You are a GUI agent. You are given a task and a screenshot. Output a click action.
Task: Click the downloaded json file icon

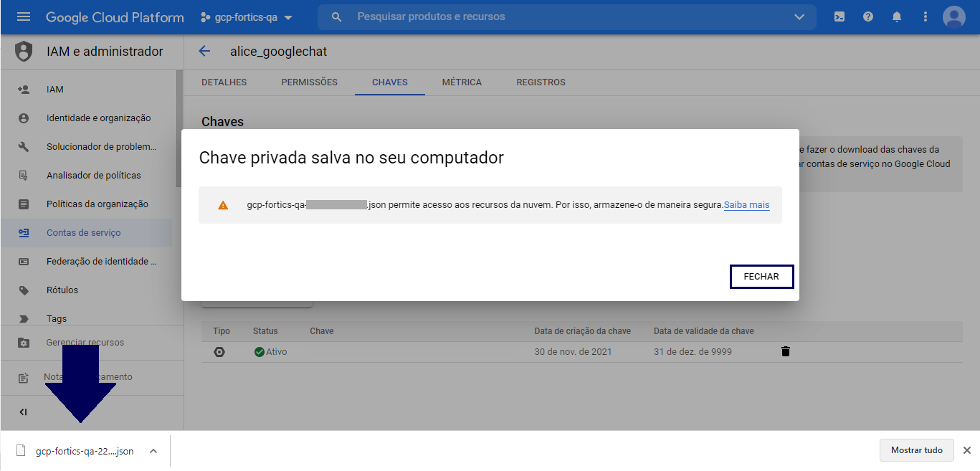pos(21,451)
